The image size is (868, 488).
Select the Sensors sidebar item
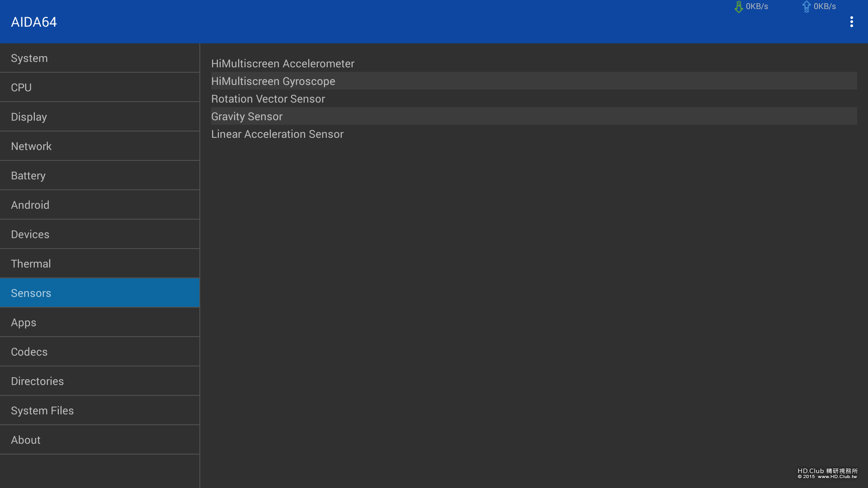pyautogui.click(x=99, y=293)
